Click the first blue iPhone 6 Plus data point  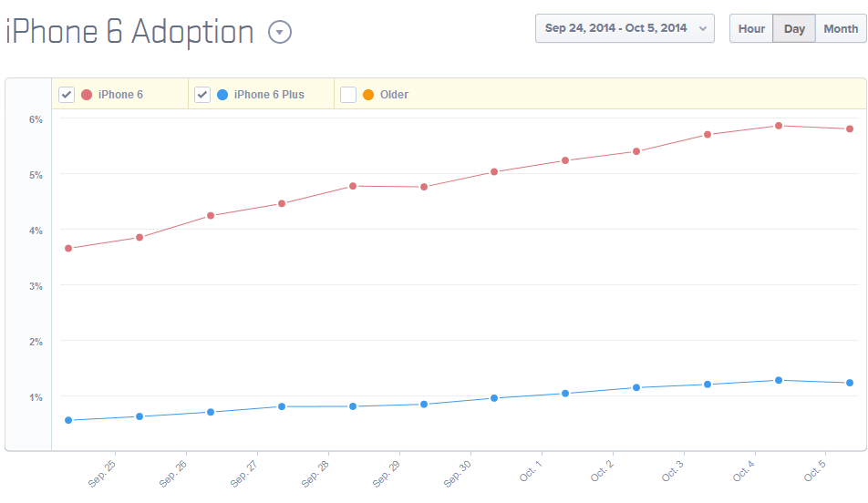68,420
